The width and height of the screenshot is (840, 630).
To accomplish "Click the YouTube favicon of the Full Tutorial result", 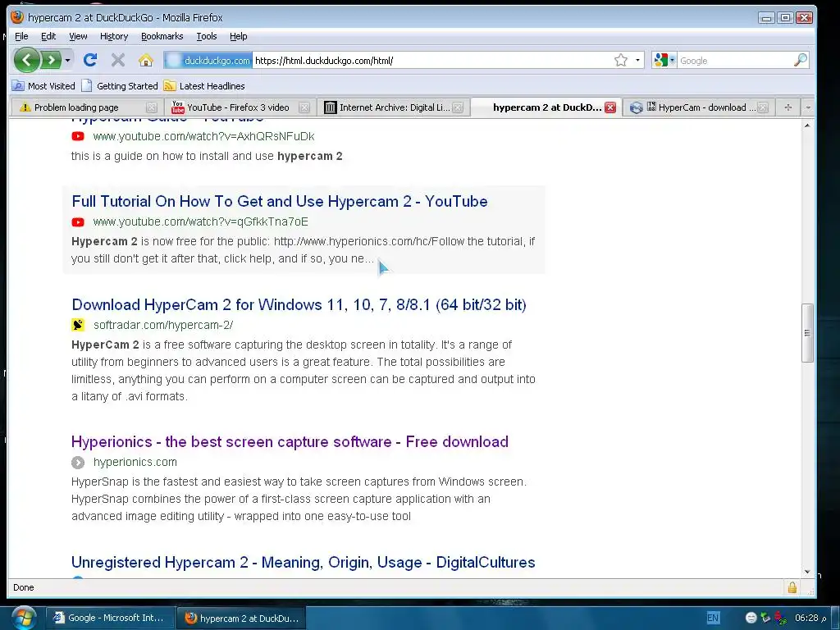I will click(78, 221).
